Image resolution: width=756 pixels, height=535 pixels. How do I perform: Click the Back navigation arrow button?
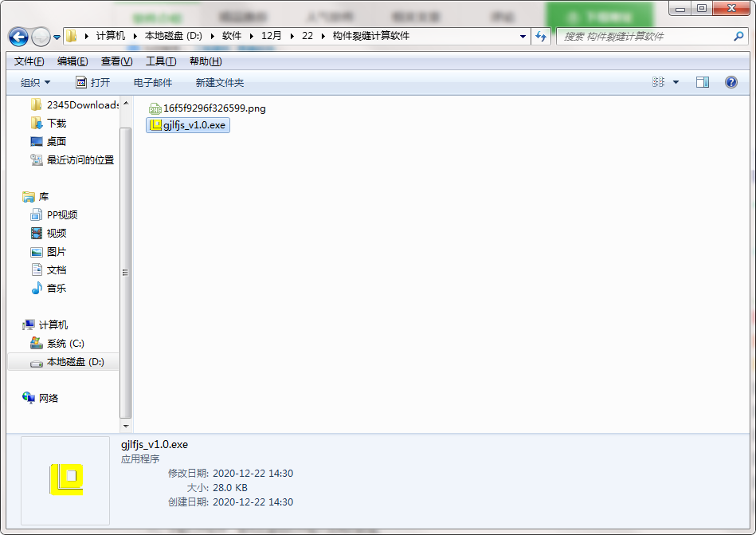pos(18,37)
